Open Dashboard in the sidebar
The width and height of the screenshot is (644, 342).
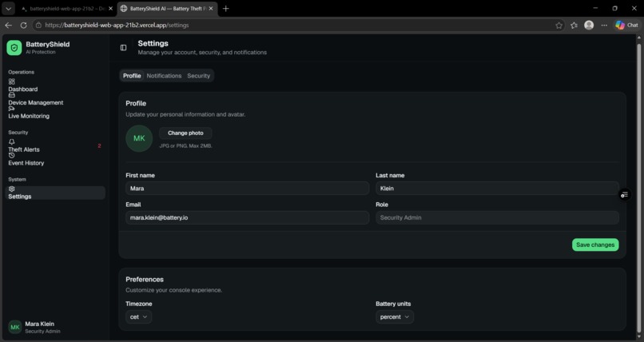(x=23, y=89)
